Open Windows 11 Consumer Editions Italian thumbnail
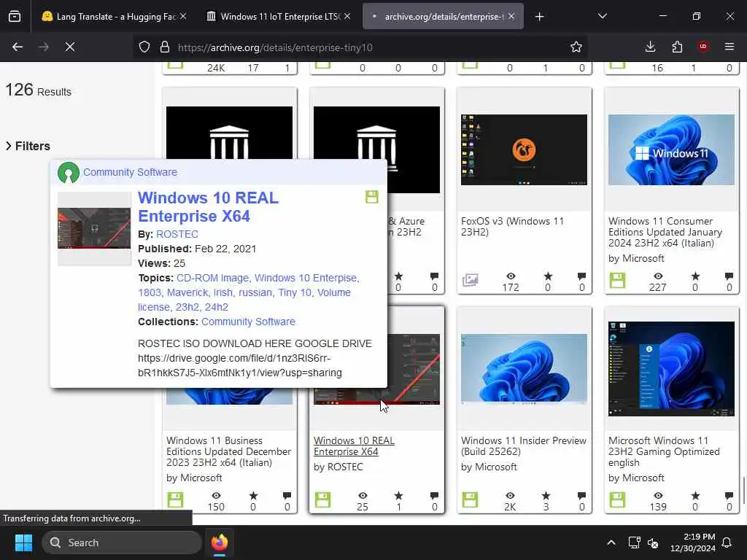 (671, 149)
